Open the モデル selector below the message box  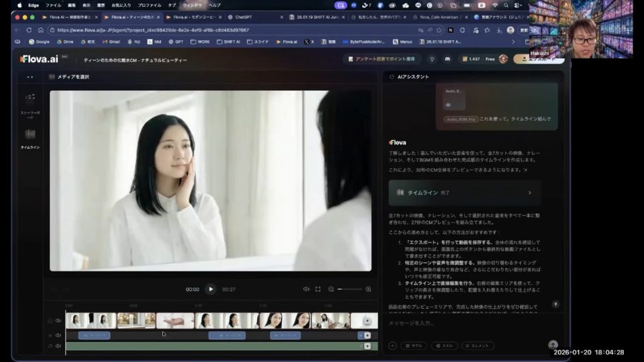(x=413, y=346)
